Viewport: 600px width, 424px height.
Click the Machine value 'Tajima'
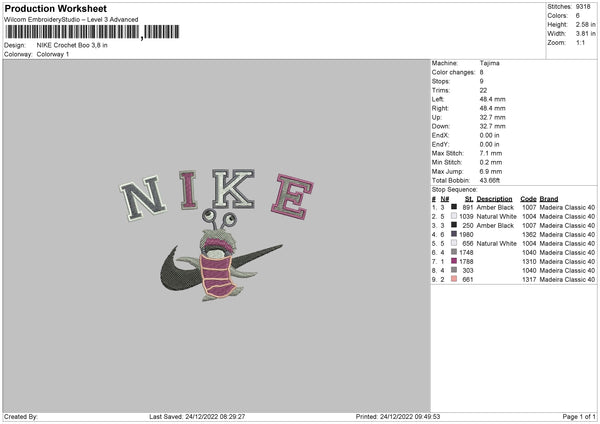[489, 63]
